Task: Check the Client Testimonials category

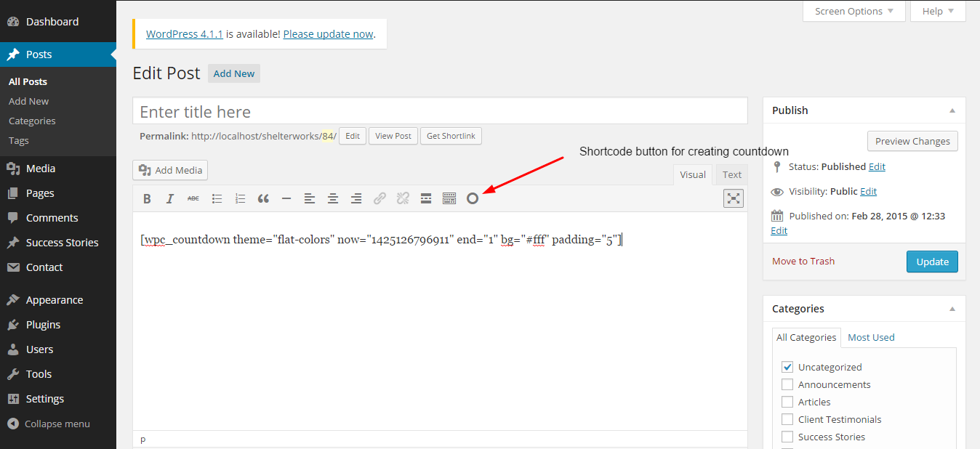Action: [787, 419]
